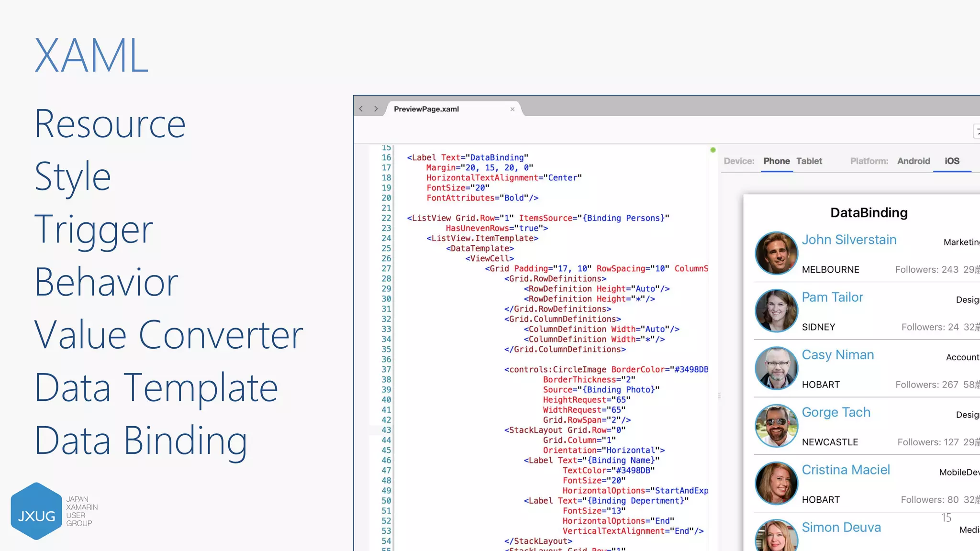Place cursor on HasUnevenRows="true" line
The height and width of the screenshot is (551, 980).
click(497, 228)
